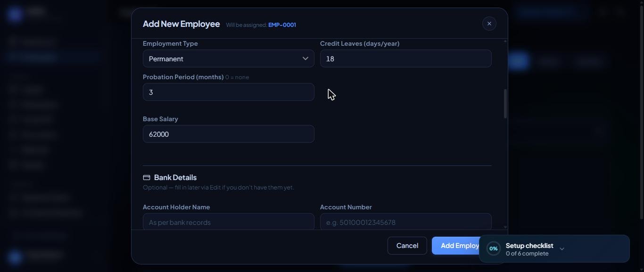
Task: Click the "0 = none" hint text
Action: click(237, 77)
